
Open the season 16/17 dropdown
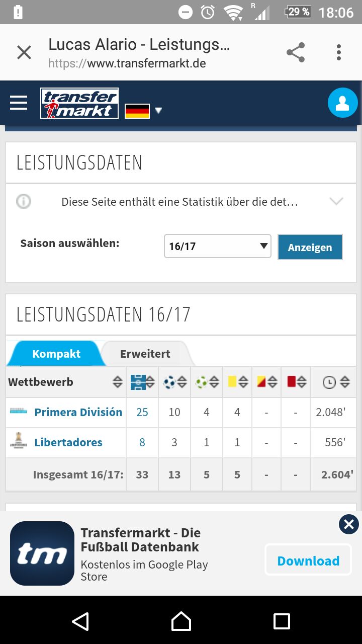(217, 247)
